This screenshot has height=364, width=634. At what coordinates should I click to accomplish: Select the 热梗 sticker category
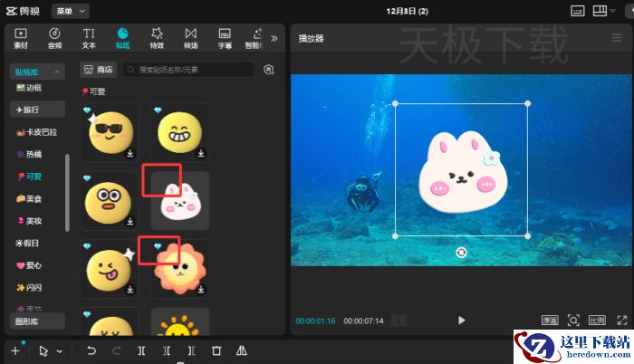coord(29,154)
